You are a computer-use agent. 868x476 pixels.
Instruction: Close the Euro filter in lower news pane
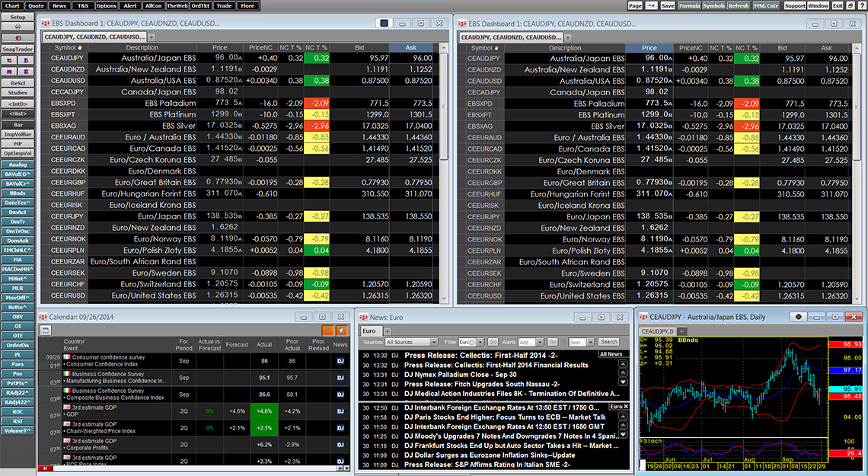tap(626, 407)
